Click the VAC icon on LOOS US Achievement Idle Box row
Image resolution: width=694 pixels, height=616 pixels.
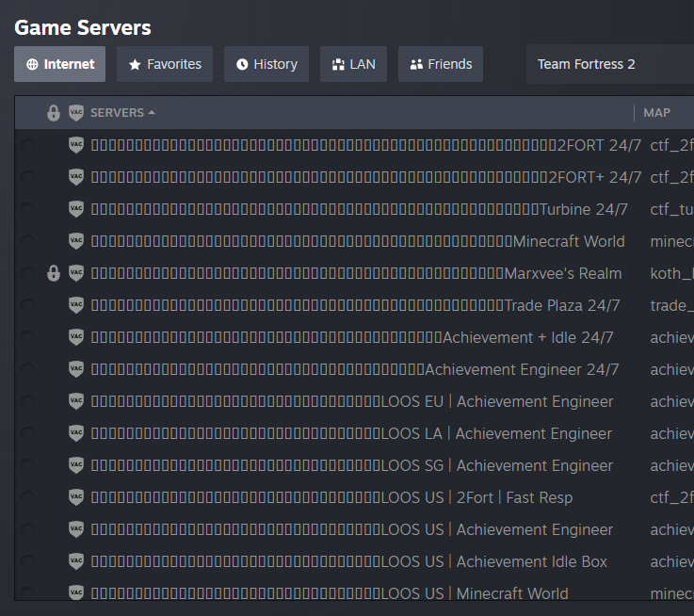coord(76,561)
